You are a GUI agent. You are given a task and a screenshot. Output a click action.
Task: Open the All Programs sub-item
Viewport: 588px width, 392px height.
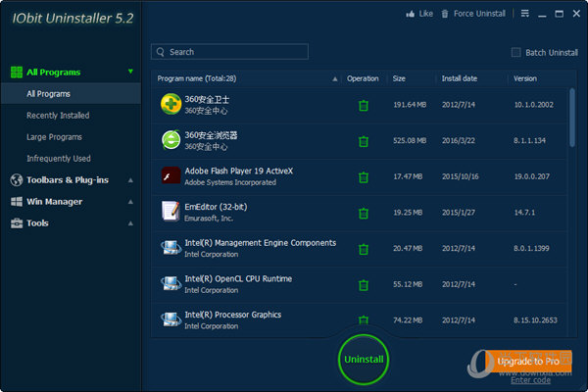tap(71, 94)
